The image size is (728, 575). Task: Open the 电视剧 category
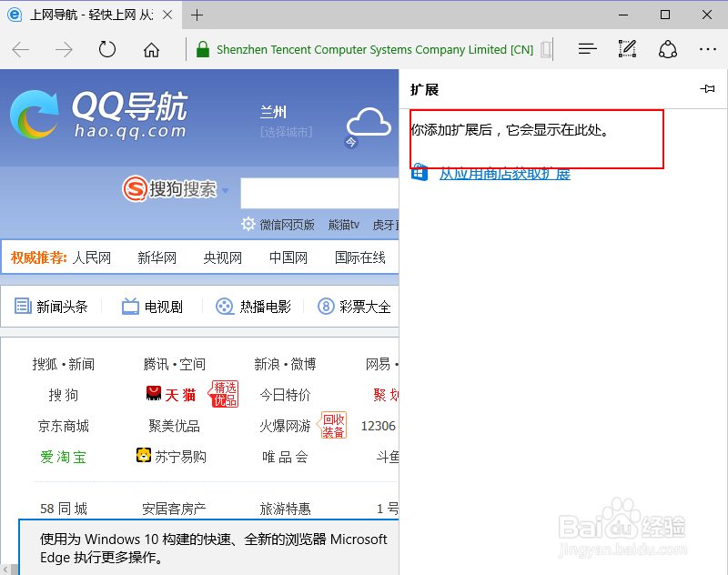pyautogui.click(x=152, y=307)
